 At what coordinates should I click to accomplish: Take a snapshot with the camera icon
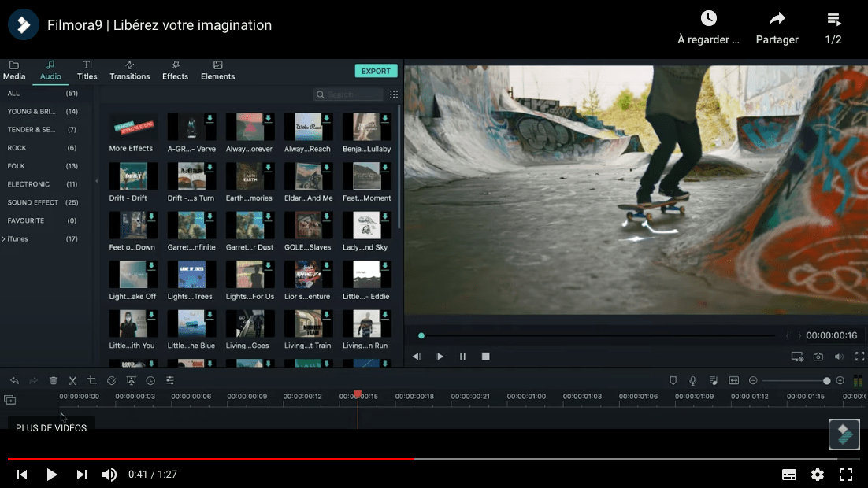[x=818, y=357]
